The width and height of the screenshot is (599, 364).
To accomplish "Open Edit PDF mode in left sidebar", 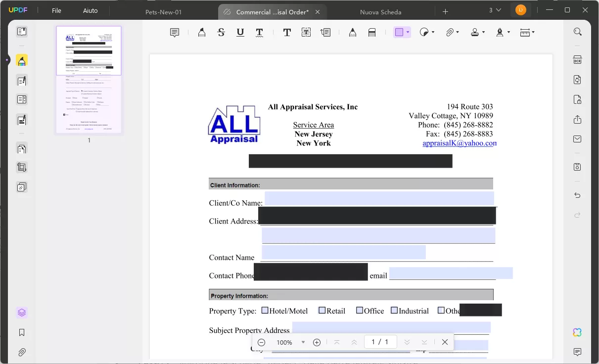I will [22, 81].
